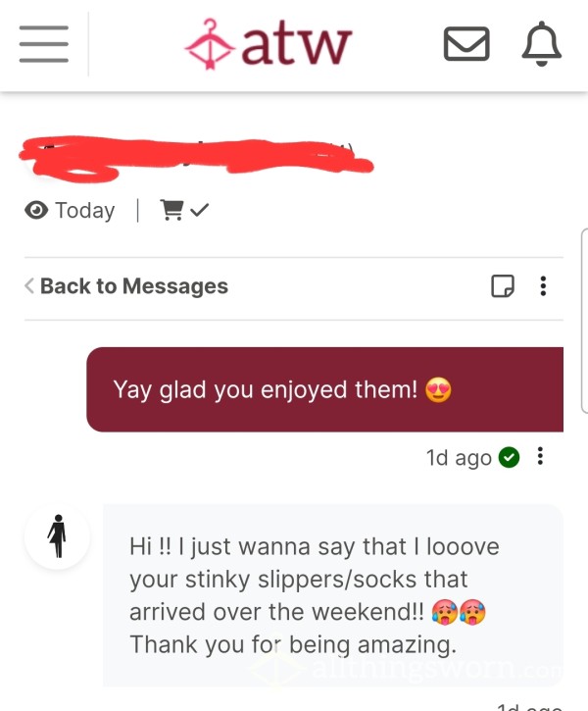Click the buyer's silhouette avatar

[x=57, y=536]
